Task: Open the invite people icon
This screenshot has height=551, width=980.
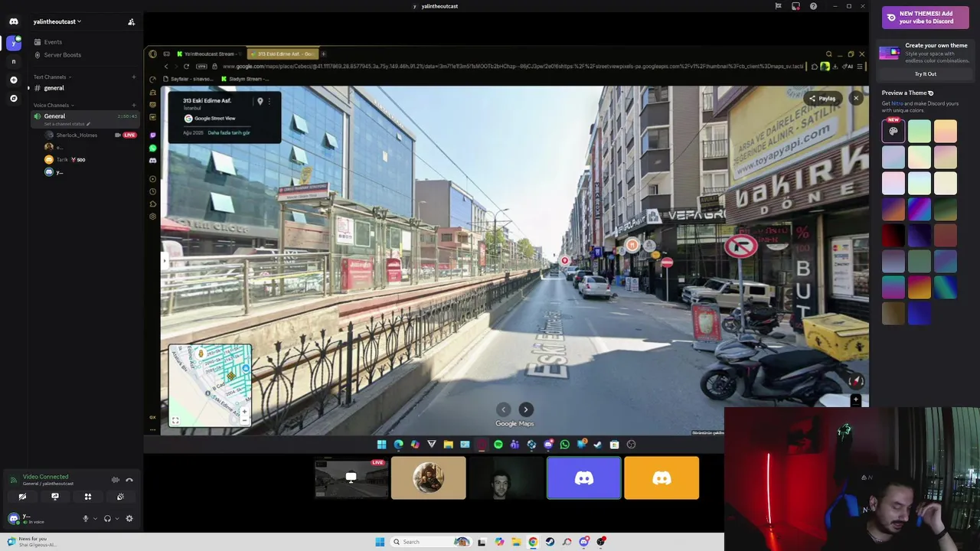Action: pos(131,21)
